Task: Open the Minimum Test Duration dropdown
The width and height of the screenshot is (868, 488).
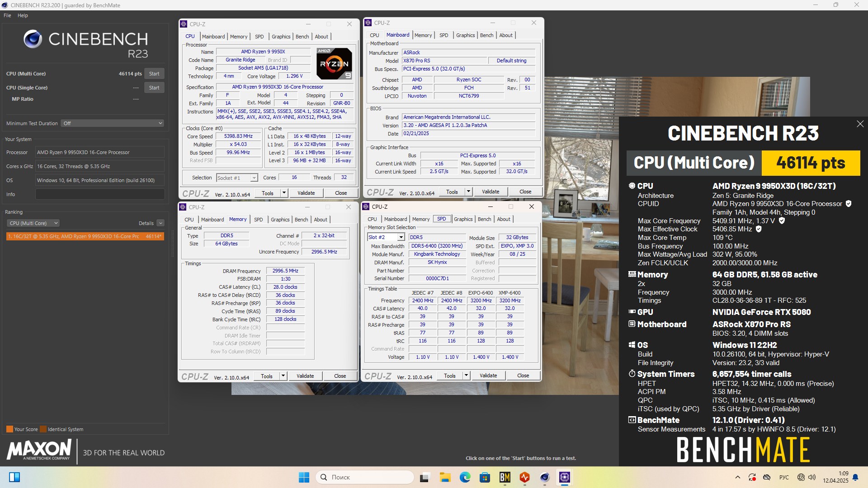Action: coord(112,123)
